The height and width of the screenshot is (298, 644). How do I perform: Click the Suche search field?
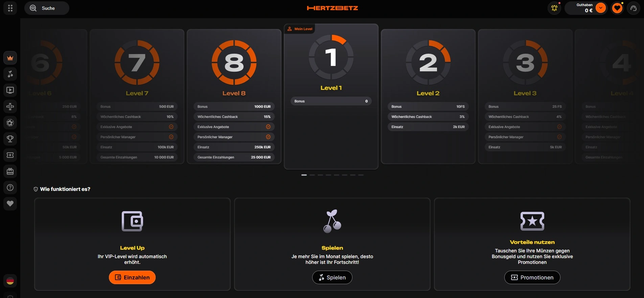pos(47,8)
